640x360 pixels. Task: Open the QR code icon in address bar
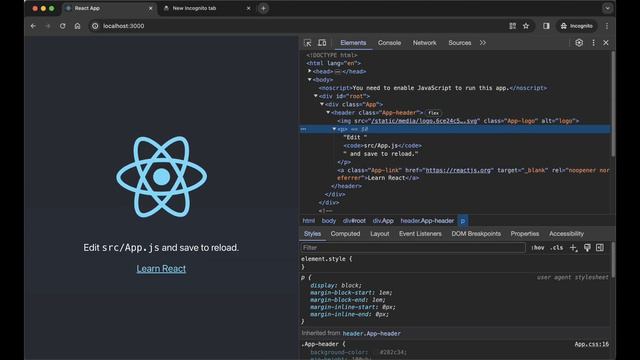tap(512, 26)
